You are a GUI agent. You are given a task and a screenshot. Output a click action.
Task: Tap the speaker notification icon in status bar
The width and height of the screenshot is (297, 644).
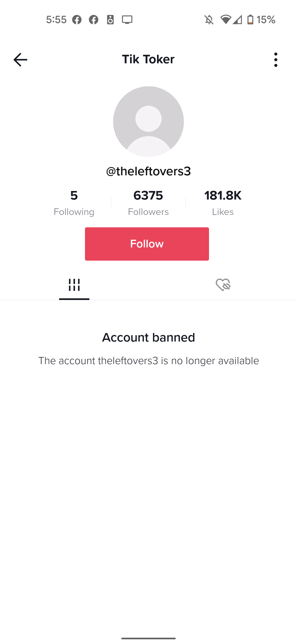point(110,20)
